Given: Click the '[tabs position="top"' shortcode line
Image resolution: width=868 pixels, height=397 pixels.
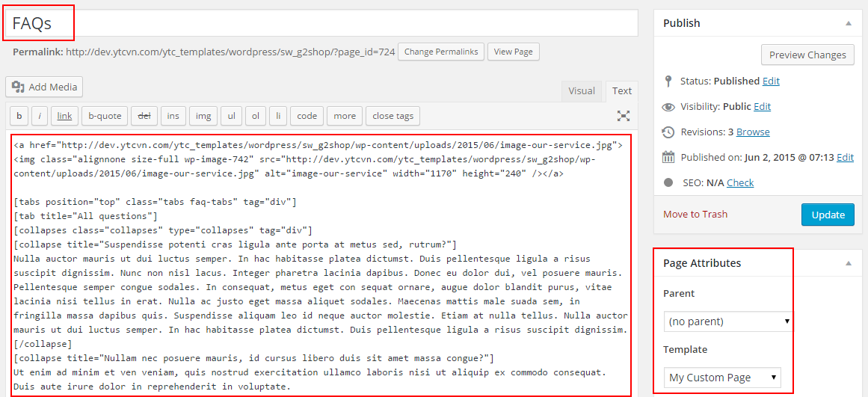Looking at the screenshot, I should [155, 202].
